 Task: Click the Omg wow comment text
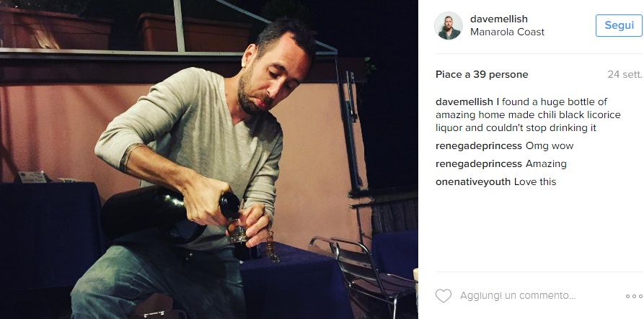tap(550, 146)
